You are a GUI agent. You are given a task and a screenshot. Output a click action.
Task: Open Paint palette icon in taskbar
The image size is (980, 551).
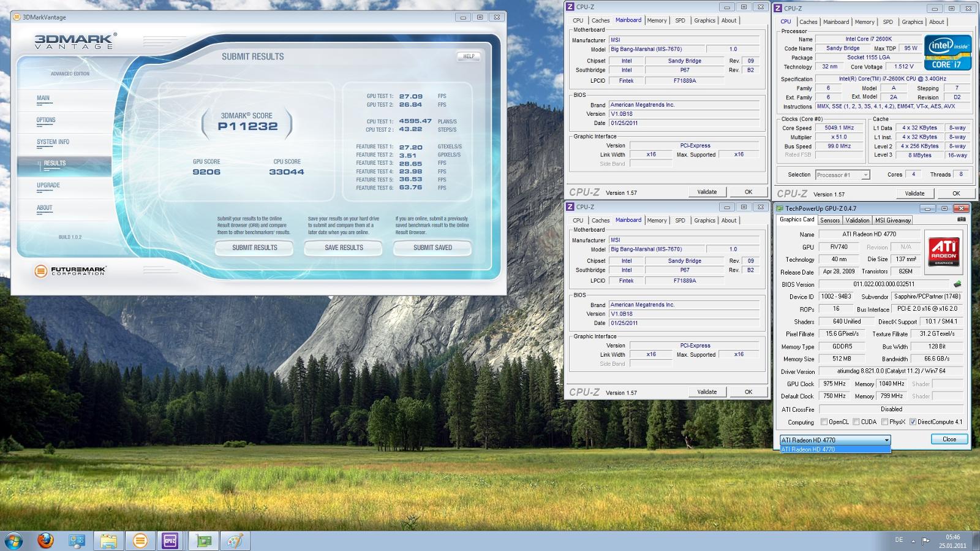coord(235,541)
